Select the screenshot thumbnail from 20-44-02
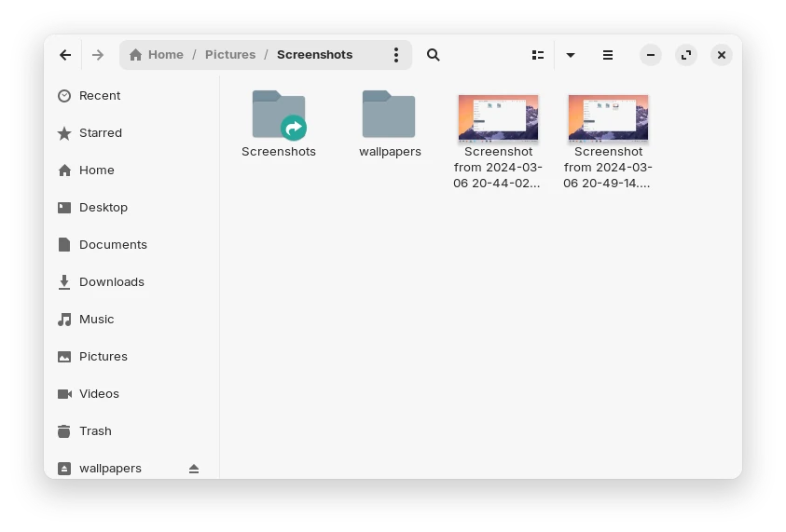The width and height of the screenshot is (786, 532). tap(498, 117)
